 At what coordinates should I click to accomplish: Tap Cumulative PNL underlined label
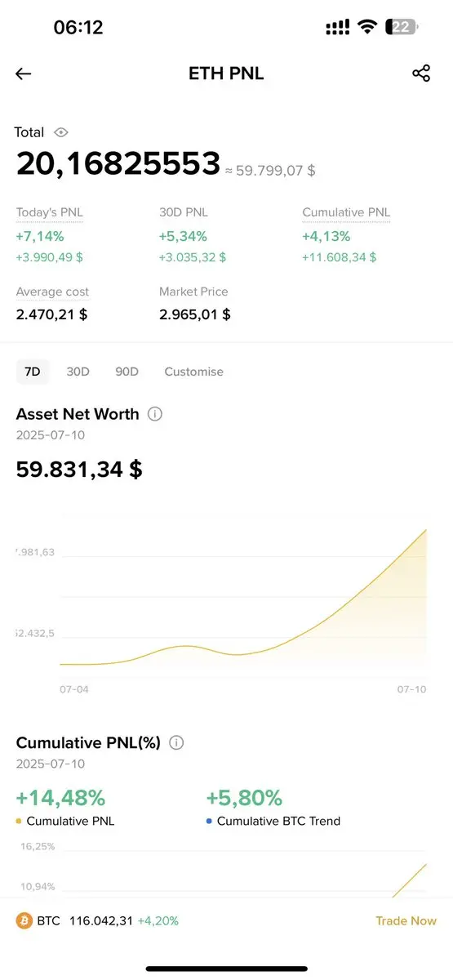[x=346, y=212]
